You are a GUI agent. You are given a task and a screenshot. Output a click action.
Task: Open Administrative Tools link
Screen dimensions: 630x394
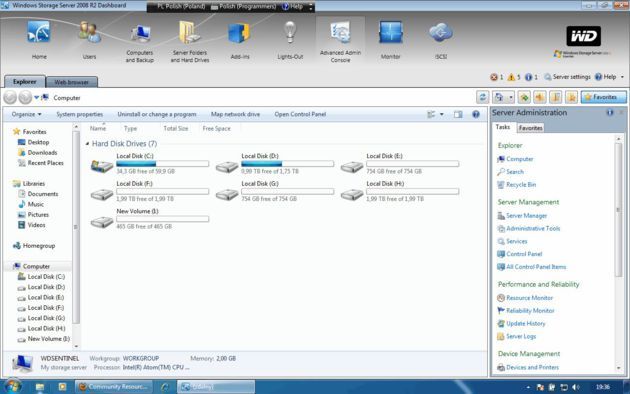533,229
